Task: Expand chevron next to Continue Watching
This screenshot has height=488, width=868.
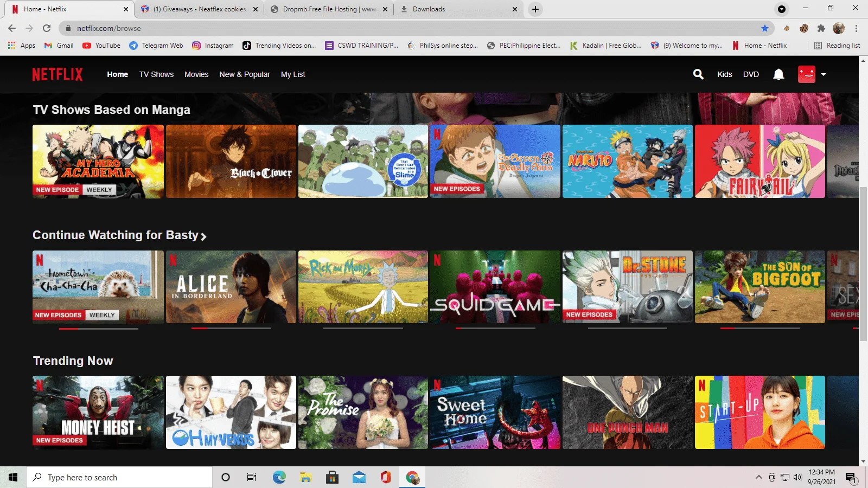Action: 203,236
